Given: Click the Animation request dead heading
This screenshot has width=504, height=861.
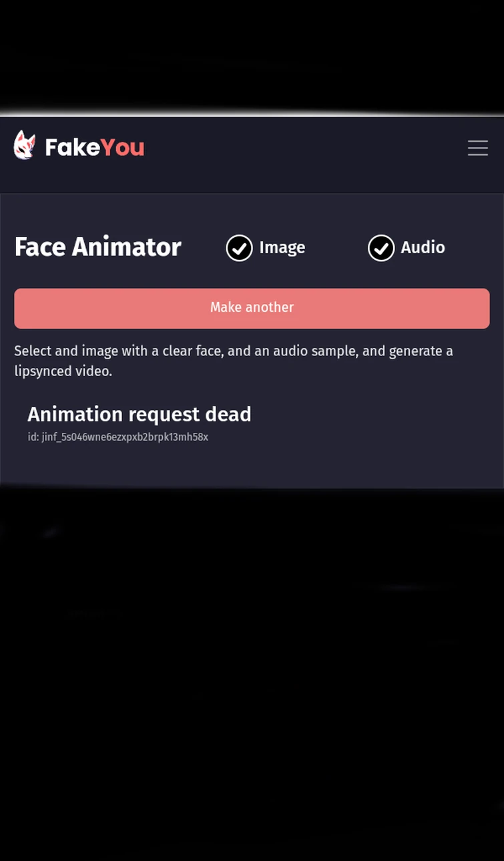Looking at the screenshot, I should 139,414.
